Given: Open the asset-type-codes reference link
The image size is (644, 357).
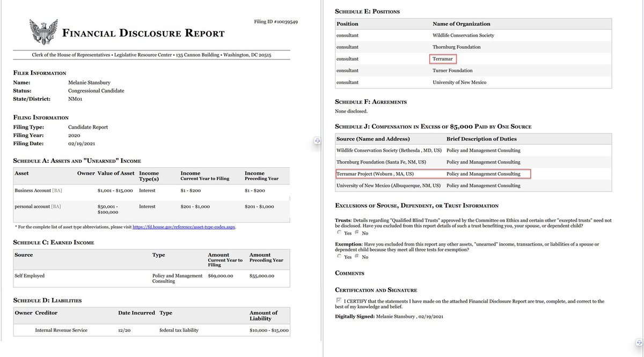Looking at the screenshot, I should pos(184,227).
